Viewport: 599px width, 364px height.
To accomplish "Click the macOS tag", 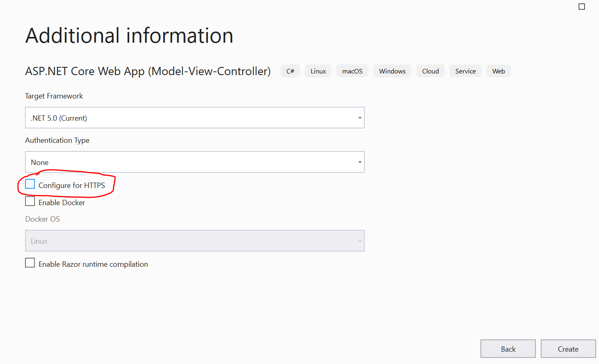I will click(x=352, y=71).
